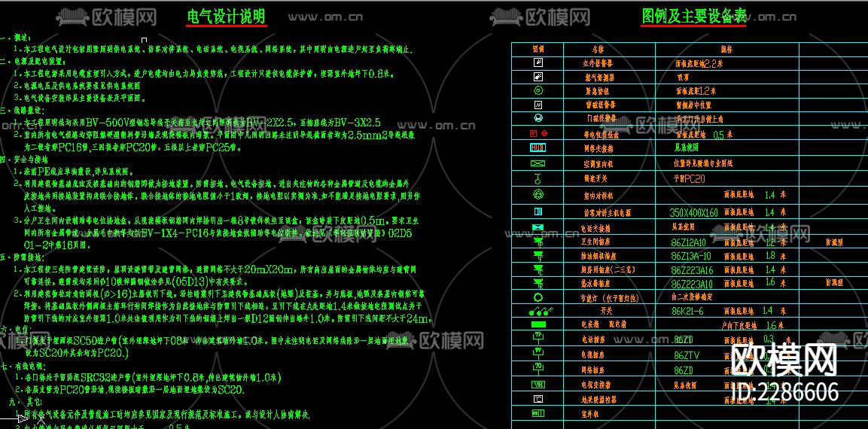Select the floor heating thermostat (地采暖温控器) symbol

(538, 399)
